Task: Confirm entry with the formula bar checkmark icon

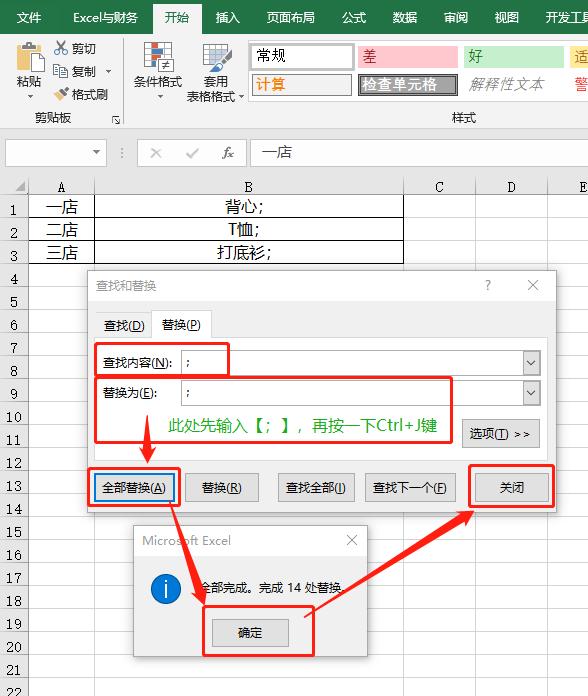Action: (x=192, y=153)
